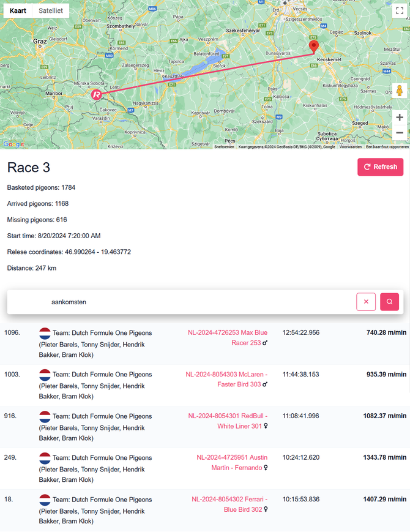Image resolution: width=410 pixels, height=532 pixels.
Task: Toggle the map fullscreen icon
Action: 400,10
